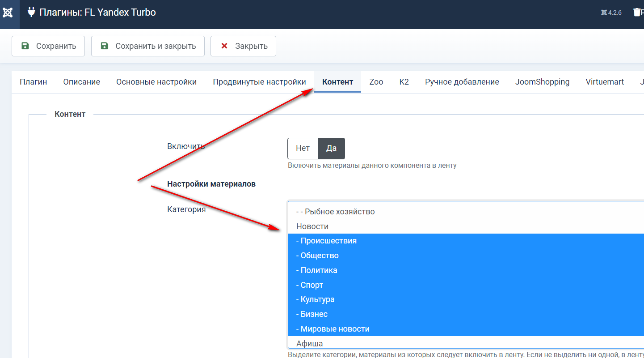Choose the Рыбное хозяйство category option
The width and height of the screenshot is (644, 358).
(335, 212)
